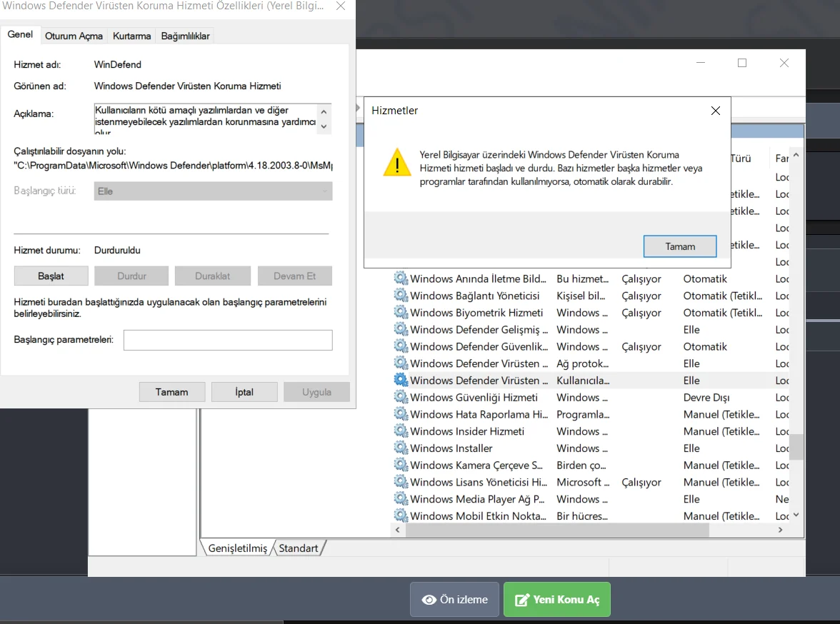Screen dimensions: 840x624
Task: Click the executable path text starting C:\ProgramData
Action: [x=173, y=166]
